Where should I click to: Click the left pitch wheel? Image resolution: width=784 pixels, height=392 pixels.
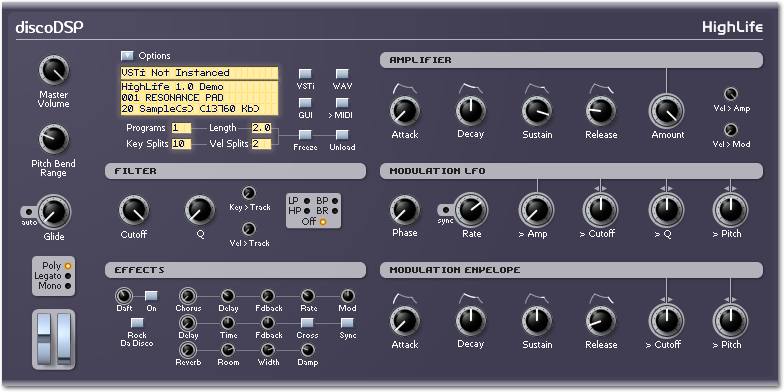(x=44, y=339)
